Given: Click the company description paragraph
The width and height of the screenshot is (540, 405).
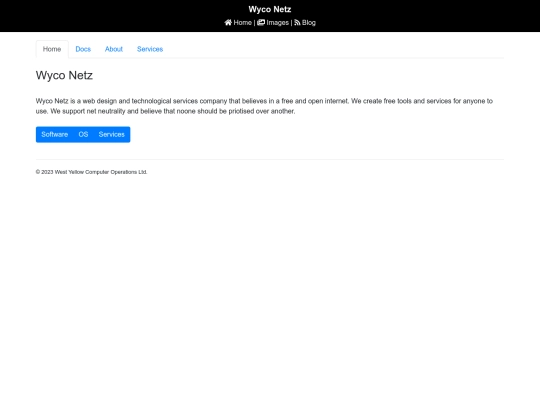Looking at the screenshot, I should [264, 106].
